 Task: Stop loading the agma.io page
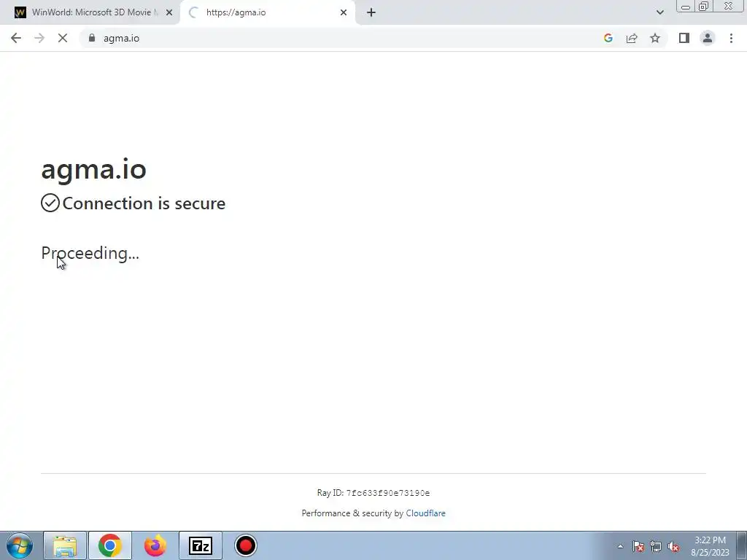coord(63,38)
